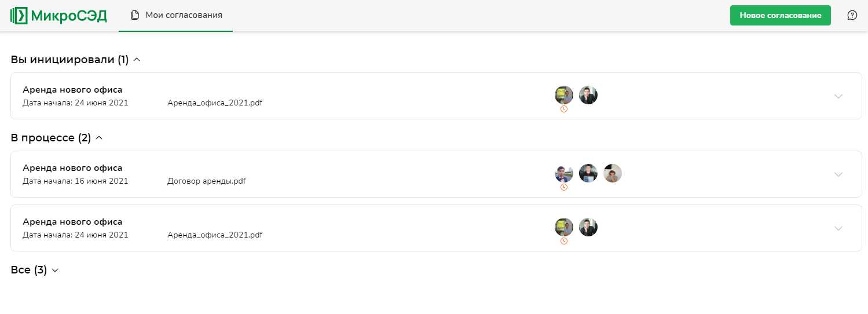Viewport: 868px width, 314px height.
Task: Open the help question mark icon
Action: pos(852,16)
